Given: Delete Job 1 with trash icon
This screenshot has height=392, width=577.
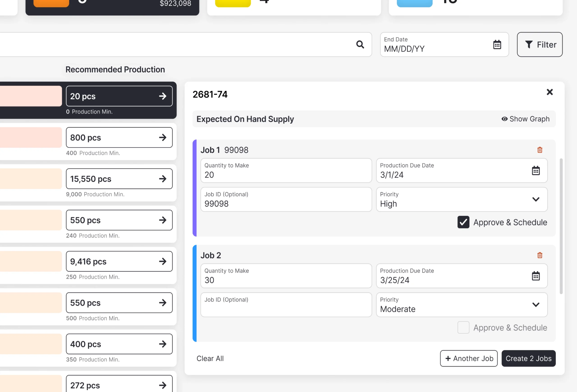Looking at the screenshot, I should (540, 150).
